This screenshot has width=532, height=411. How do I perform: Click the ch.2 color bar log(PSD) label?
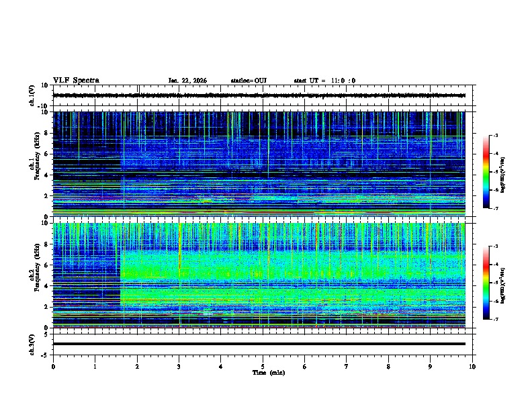pyautogui.click(x=503, y=285)
